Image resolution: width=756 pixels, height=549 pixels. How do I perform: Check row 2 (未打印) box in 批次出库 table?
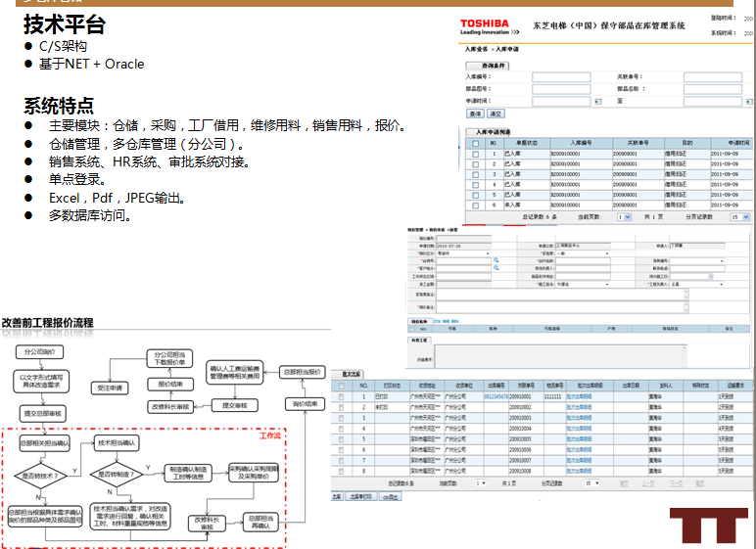pos(342,407)
